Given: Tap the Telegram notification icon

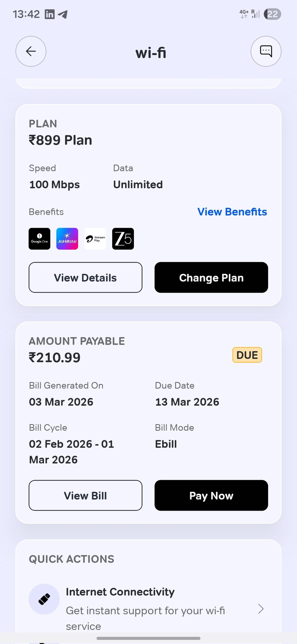Looking at the screenshot, I should pyautogui.click(x=63, y=14).
